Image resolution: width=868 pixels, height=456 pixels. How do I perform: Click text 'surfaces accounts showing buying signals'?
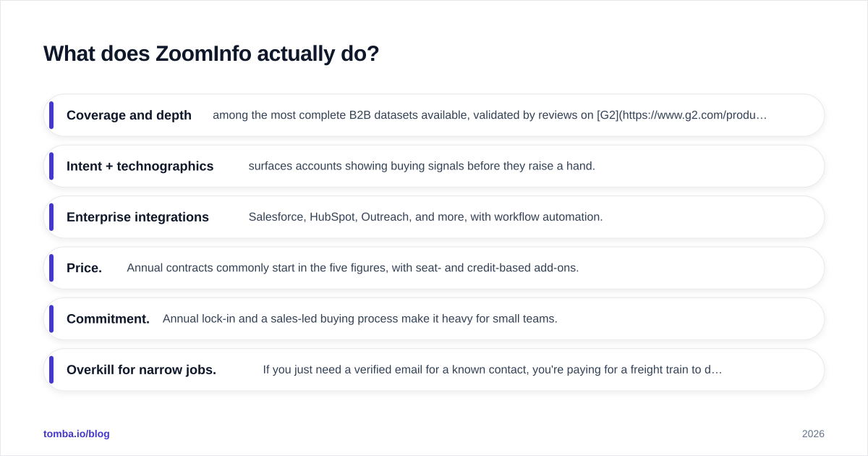click(422, 166)
